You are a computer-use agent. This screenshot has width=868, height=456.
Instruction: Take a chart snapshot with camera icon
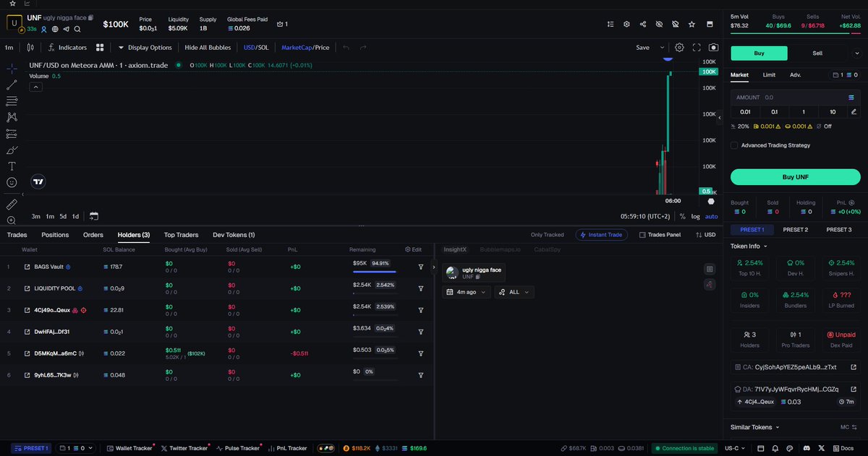(713, 48)
